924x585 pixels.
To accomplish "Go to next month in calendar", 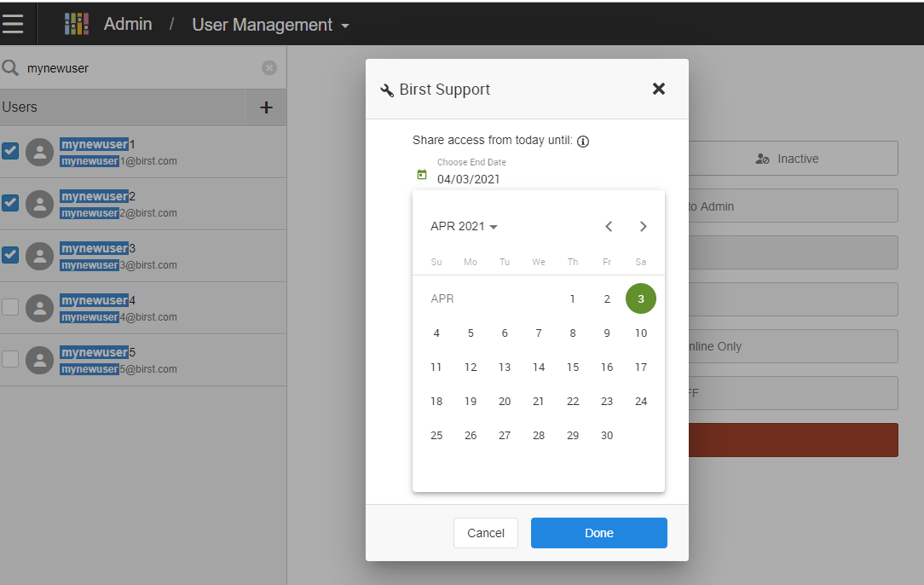I will 643,226.
